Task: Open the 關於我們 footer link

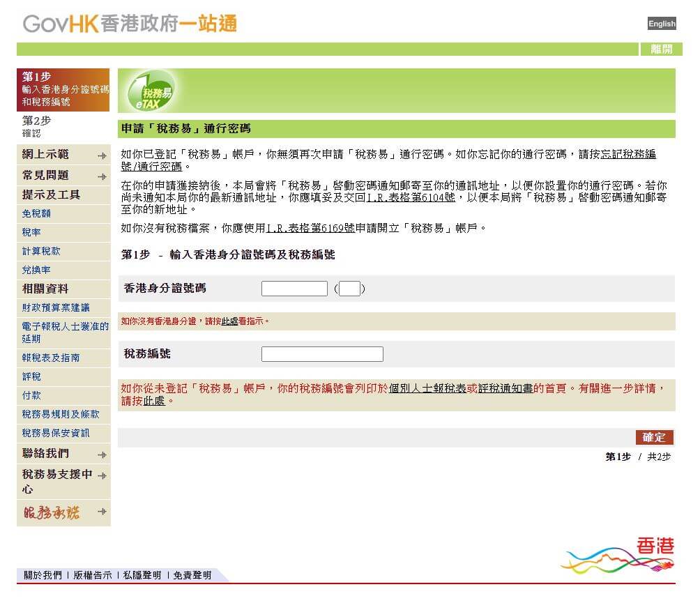Action: point(43,575)
